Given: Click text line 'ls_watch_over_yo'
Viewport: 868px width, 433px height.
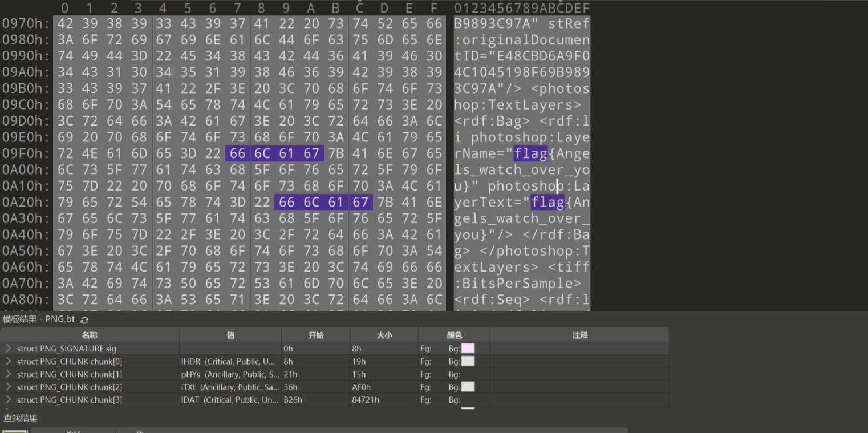Looking at the screenshot, I should (x=522, y=169).
